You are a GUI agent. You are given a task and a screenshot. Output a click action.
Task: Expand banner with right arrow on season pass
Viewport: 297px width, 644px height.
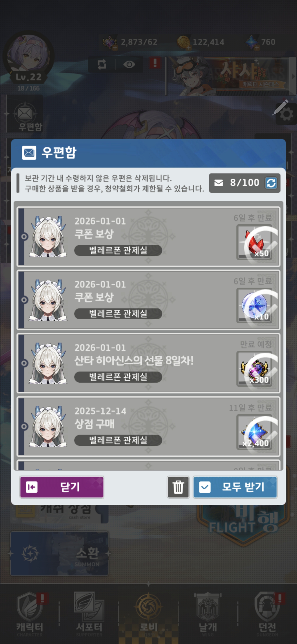click(x=293, y=76)
